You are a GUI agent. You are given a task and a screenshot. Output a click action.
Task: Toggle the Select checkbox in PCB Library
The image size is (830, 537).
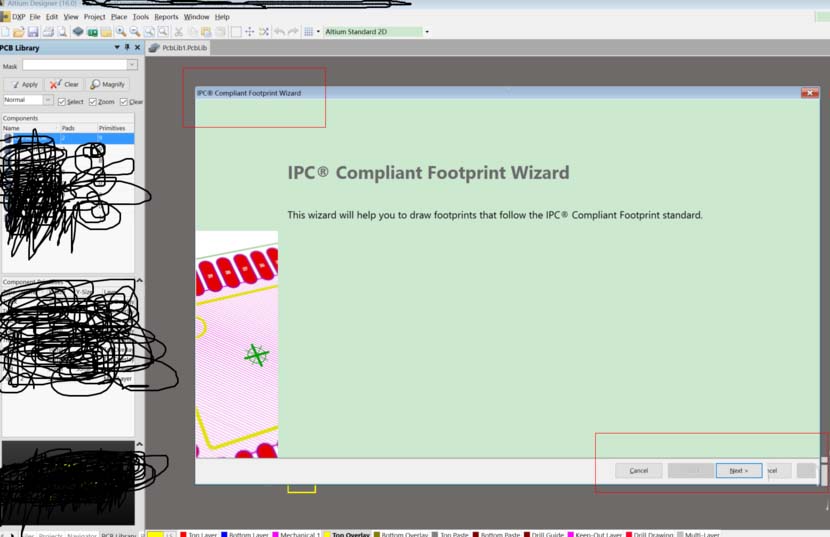click(62, 102)
